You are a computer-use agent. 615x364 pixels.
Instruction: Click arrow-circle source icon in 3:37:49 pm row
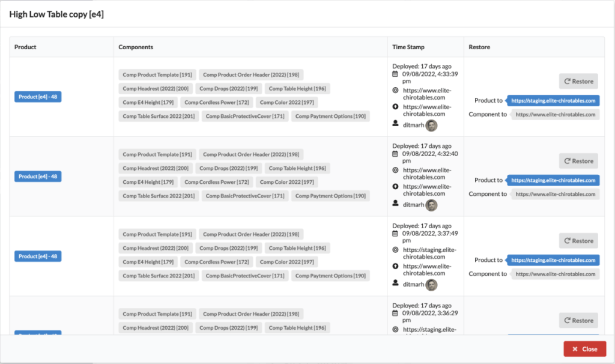point(395,266)
